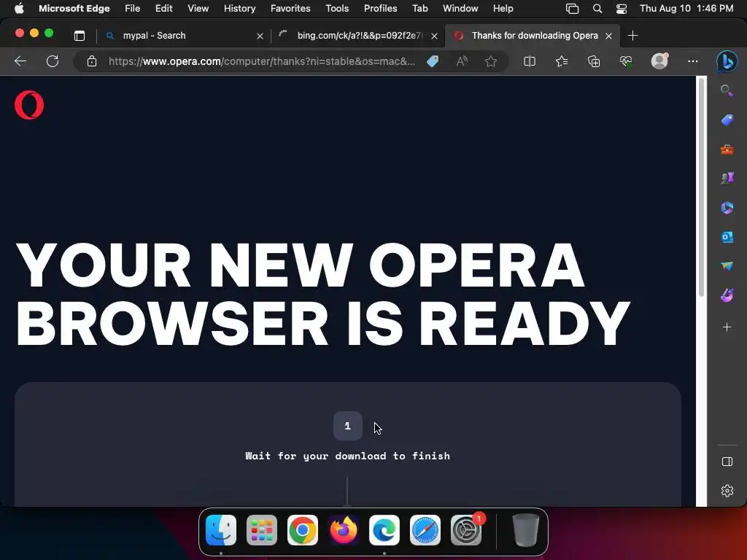747x560 pixels.
Task: Open Safari from the Dock
Action: (425, 530)
